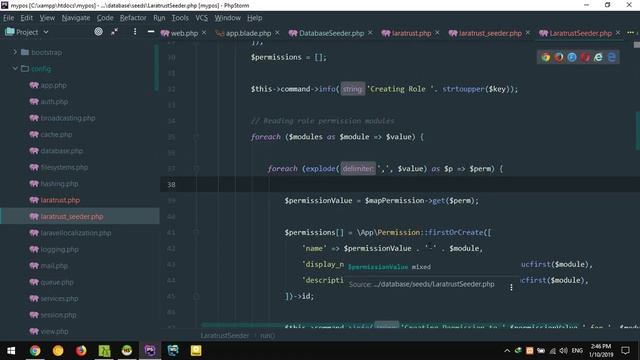Show hidden tabs list button

coord(631,33)
